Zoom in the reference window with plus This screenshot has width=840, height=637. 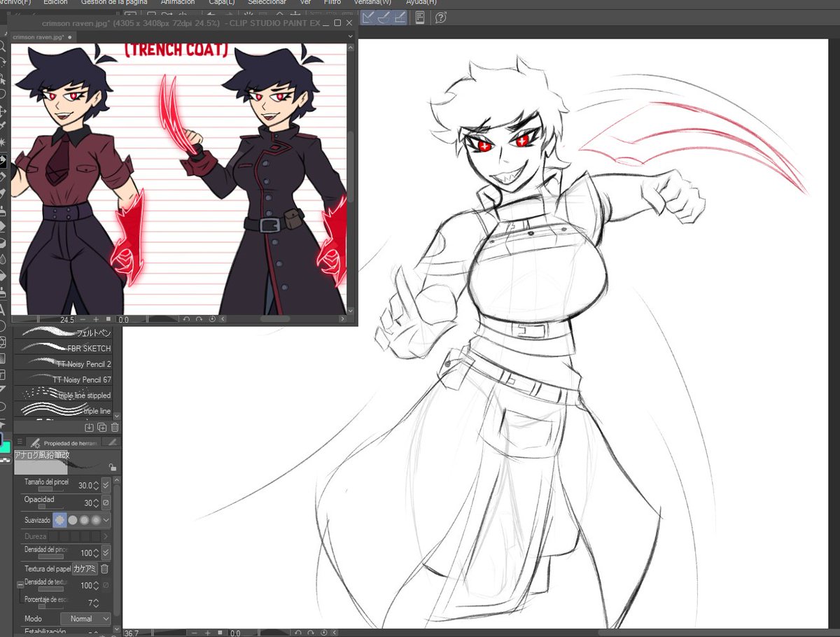97,319
